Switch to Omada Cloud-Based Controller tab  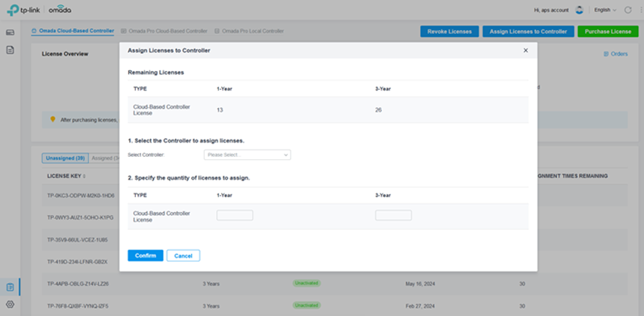click(x=72, y=31)
